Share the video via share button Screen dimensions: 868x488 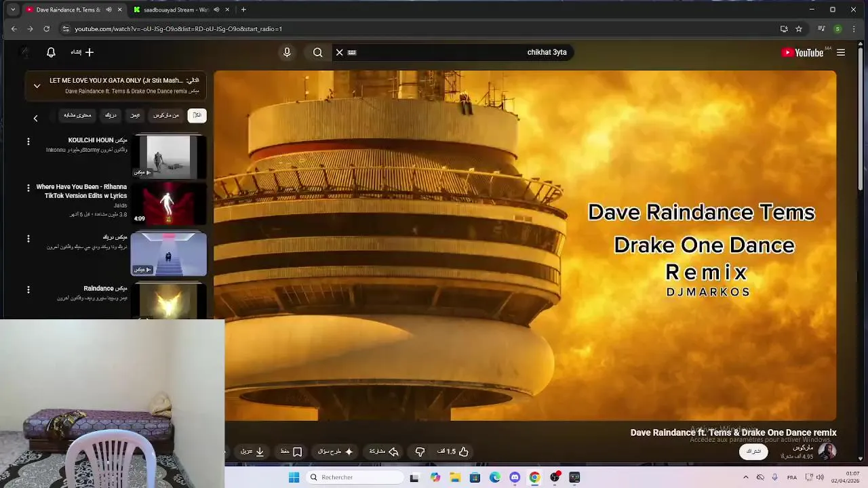tap(384, 451)
